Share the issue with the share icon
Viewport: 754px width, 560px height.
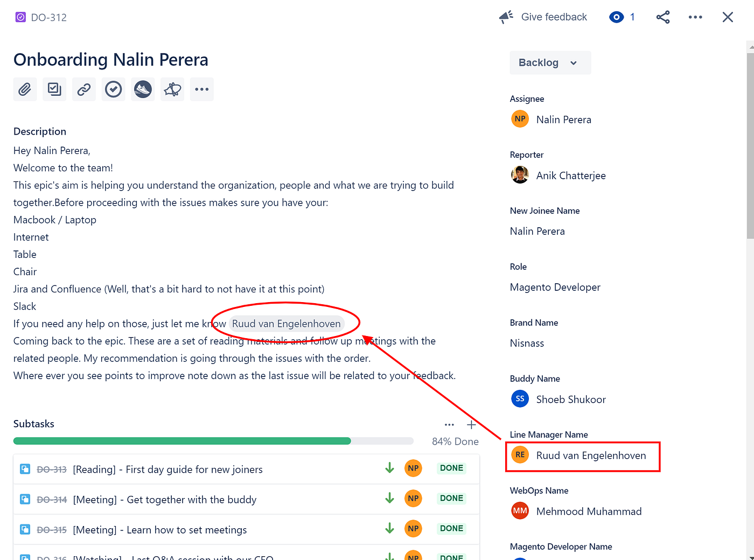[663, 17]
